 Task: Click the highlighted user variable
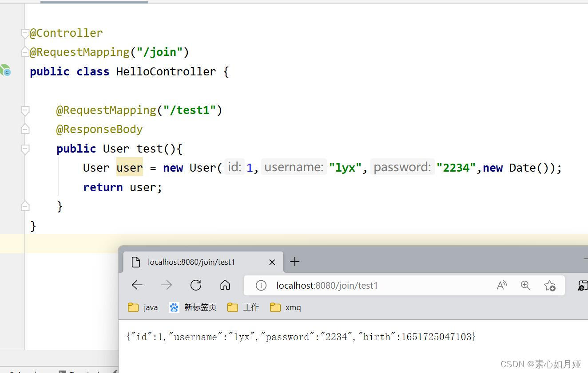pyautogui.click(x=130, y=168)
